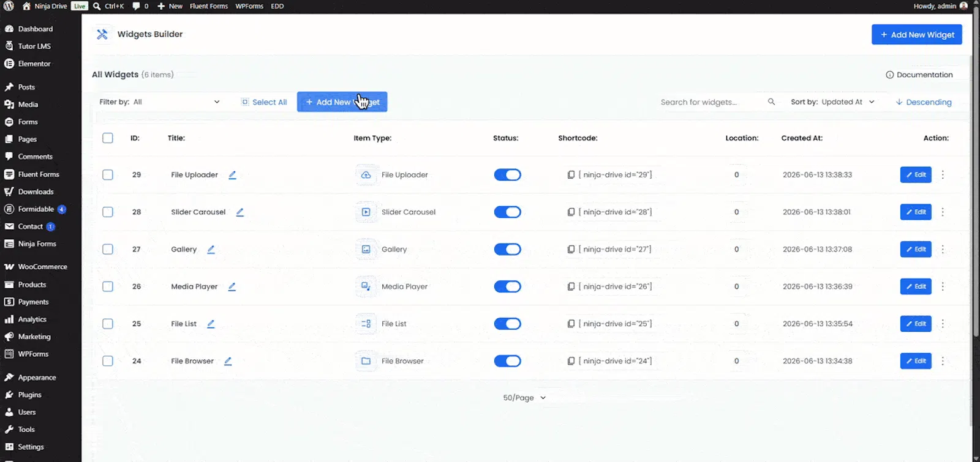Open Documentation link
This screenshot has height=462, width=980.
[x=919, y=75]
